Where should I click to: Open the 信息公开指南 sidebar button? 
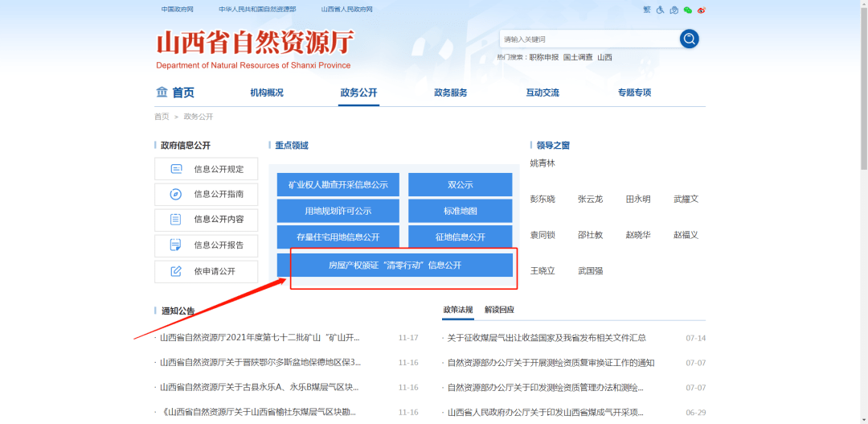click(x=206, y=195)
